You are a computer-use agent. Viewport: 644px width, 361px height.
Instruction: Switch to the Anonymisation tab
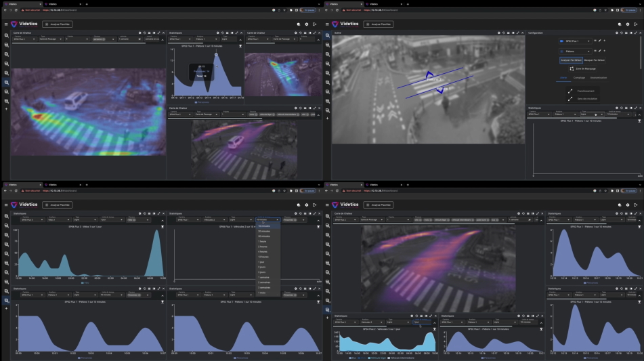pos(599,78)
